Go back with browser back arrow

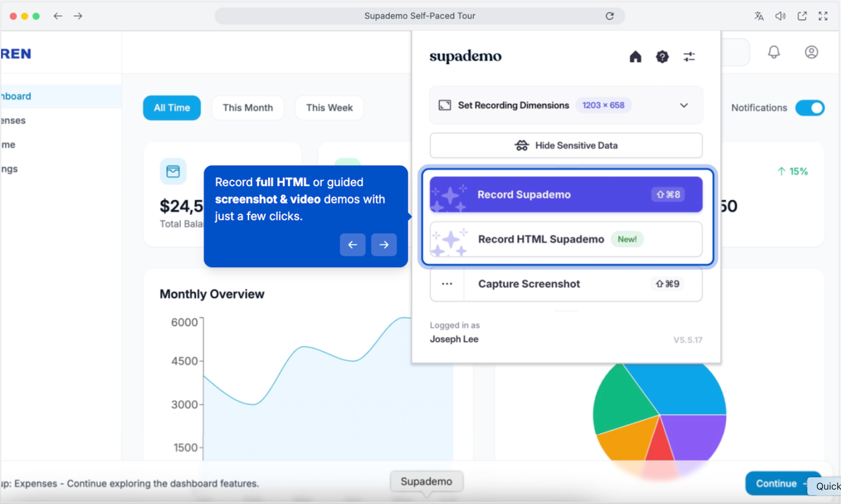click(x=58, y=16)
